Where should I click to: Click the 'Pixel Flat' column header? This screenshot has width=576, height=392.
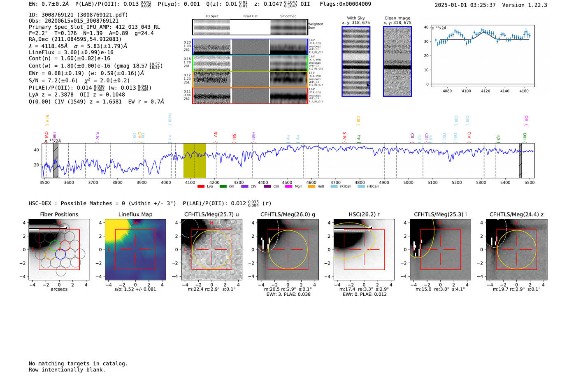(250, 16)
